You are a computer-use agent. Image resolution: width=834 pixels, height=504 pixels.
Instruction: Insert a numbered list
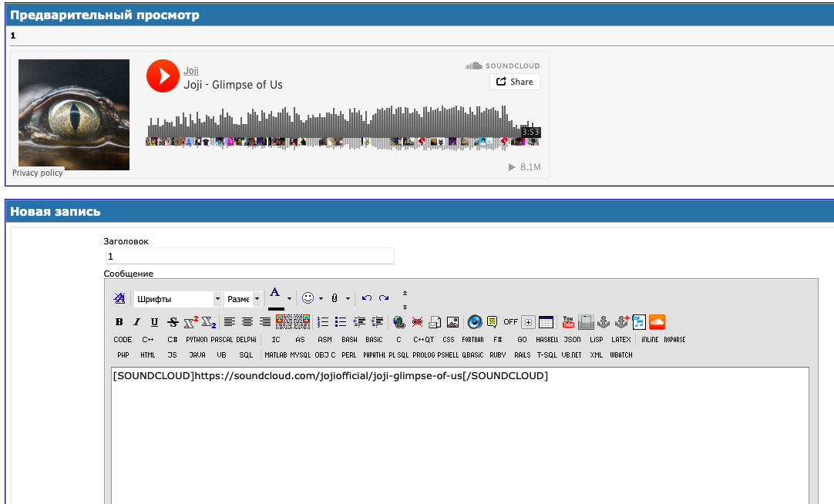pos(323,321)
